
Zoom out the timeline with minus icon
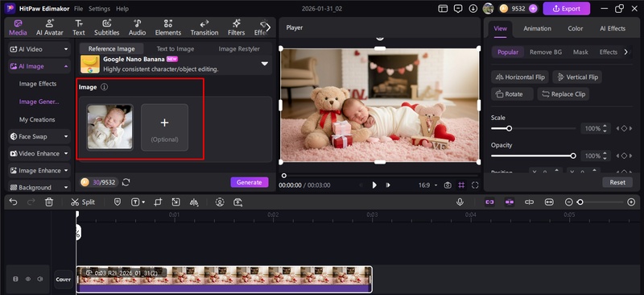(x=569, y=202)
